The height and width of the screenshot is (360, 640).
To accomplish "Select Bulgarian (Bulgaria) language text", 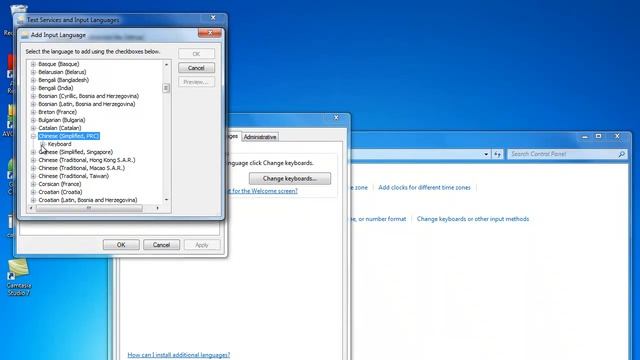I will pyautogui.click(x=62, y=120).
